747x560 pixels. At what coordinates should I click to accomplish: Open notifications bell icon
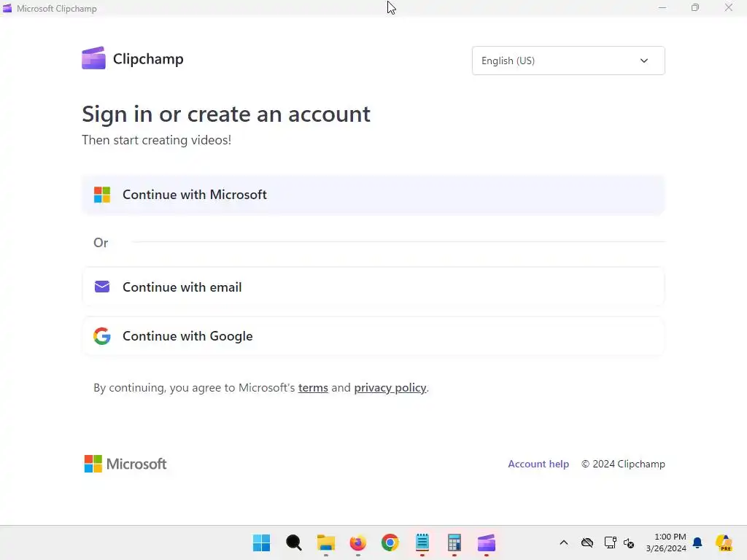pos(697,542)
